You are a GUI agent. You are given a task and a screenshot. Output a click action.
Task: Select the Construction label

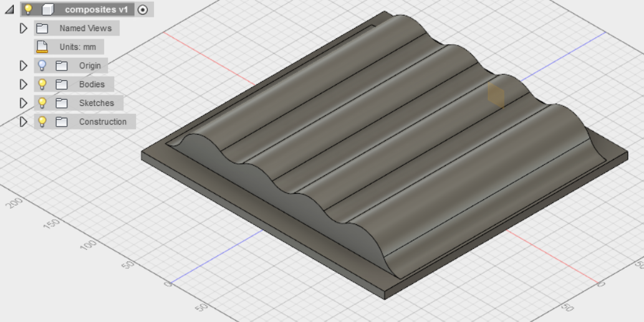(103, 121)
